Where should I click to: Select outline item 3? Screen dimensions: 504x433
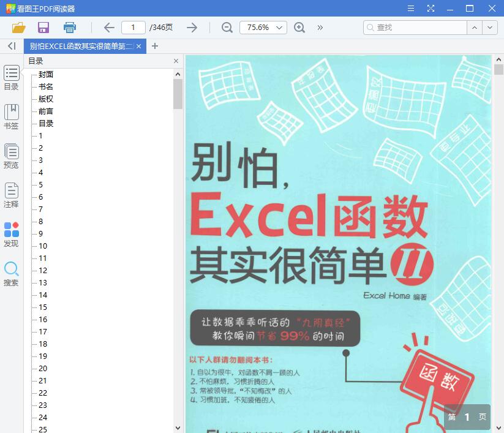point(41,160)
